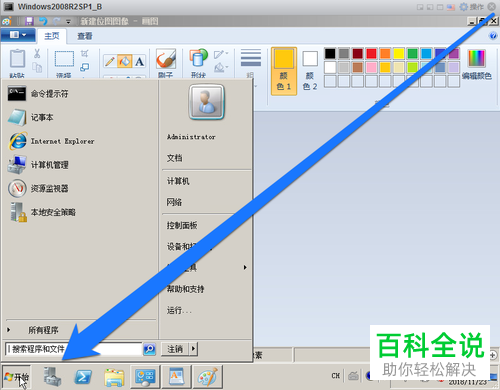The height and width of the screenshot is (390, 500).
Task: Open the arrow menu beside 注销
Action: pos(193,349)
